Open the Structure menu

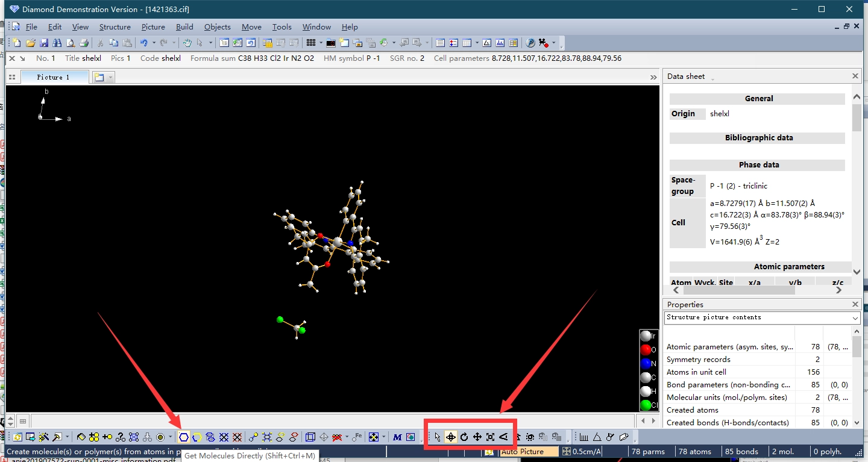tap(115, 27)
